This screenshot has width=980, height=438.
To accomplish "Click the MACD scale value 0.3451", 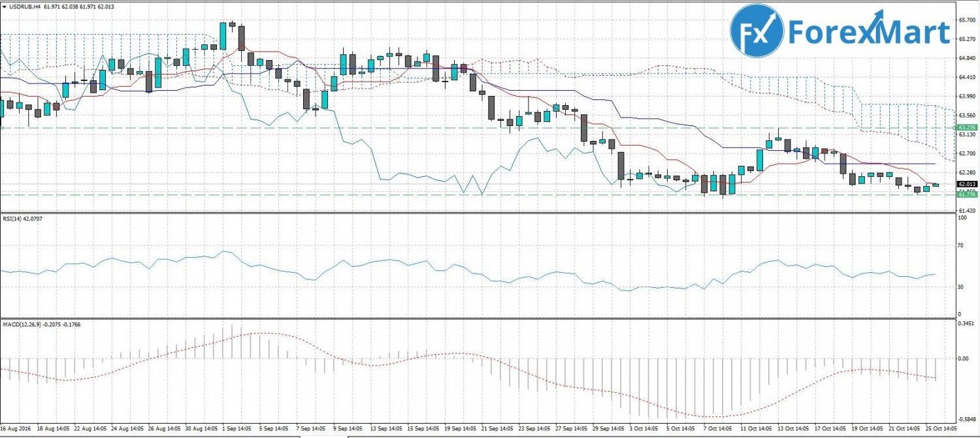I will (x=965, y=323).
